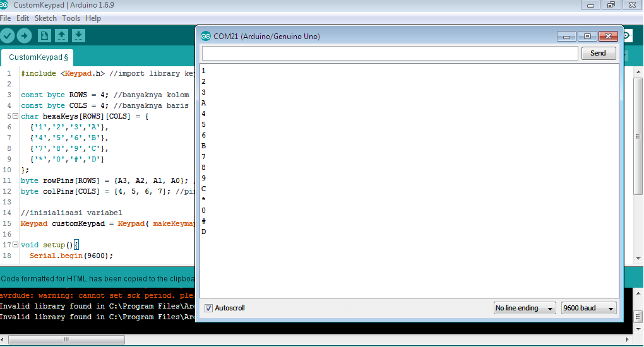Click the code editor vertical scrollbar thumb
The height and width of the screenshot is (347, 644).
[x=638, y=136]
